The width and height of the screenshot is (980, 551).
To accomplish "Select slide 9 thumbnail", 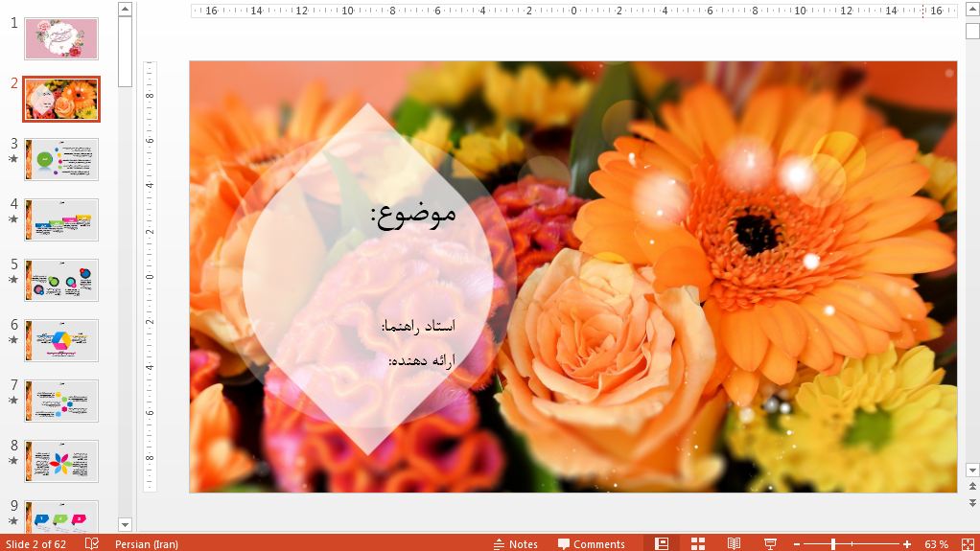I will pos(61,517).
